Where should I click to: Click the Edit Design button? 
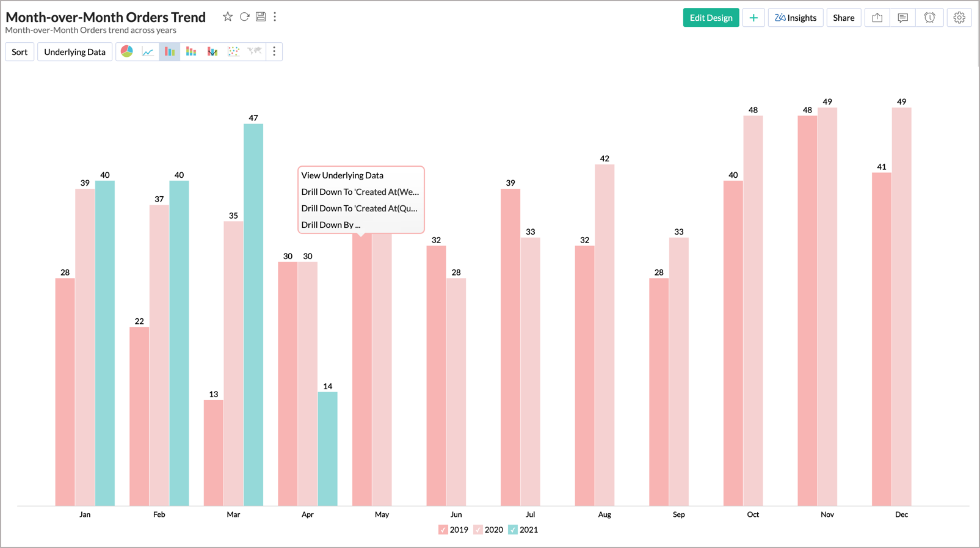[711, 18]
